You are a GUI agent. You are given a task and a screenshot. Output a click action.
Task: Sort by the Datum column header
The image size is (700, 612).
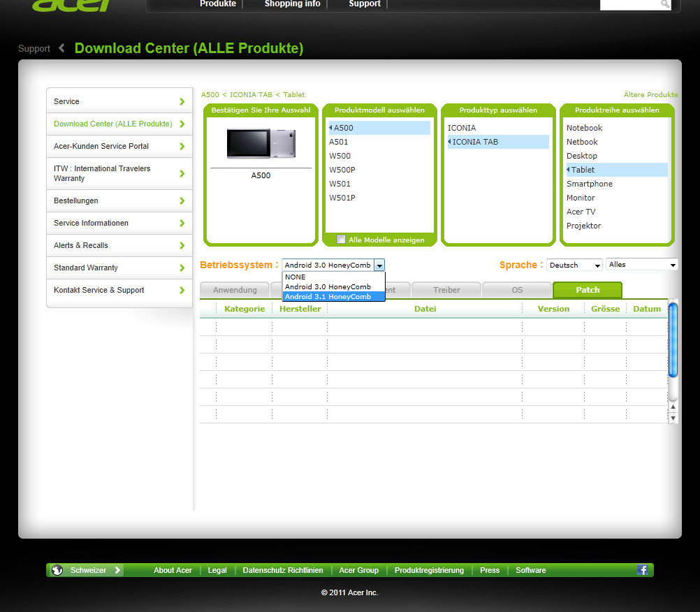[x=647, y=309]
